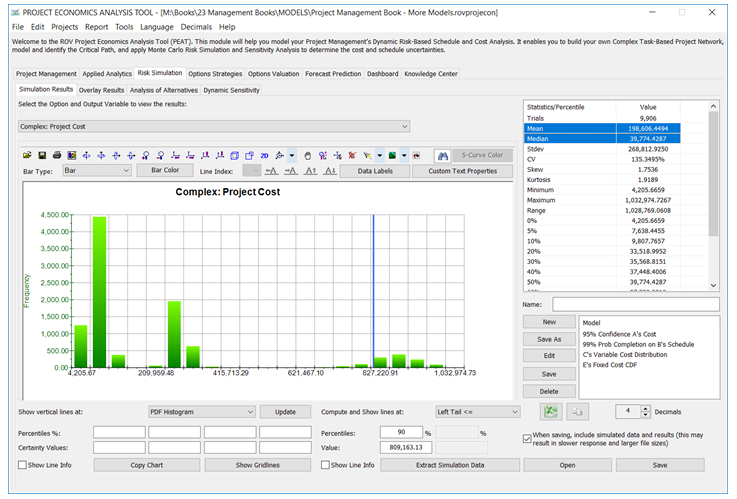The image size is (737, 499).
Task: Click the Percentiles field showing 90
Action: click(401, 432)
